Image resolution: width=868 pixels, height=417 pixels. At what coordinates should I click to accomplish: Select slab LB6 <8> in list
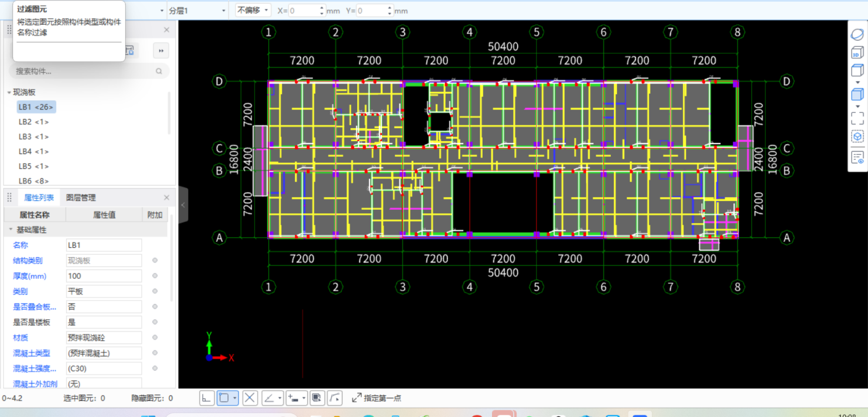[33, 181]
